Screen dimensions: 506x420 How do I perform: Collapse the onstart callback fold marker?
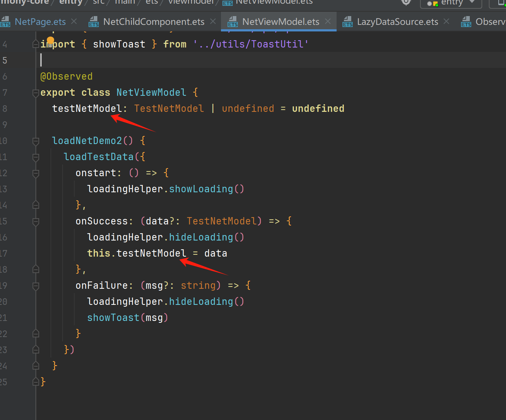[x=36, y=173]
